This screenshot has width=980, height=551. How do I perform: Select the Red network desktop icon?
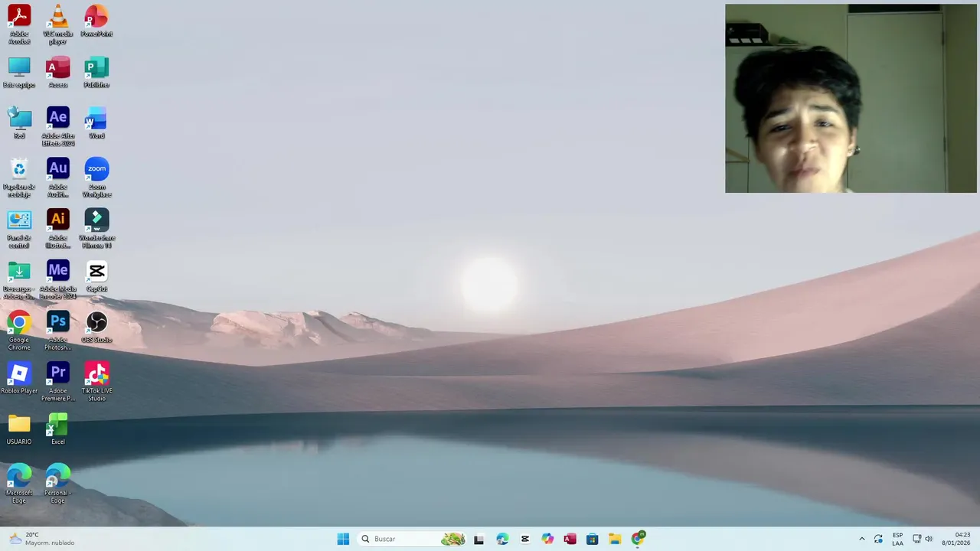coord(19,122)
